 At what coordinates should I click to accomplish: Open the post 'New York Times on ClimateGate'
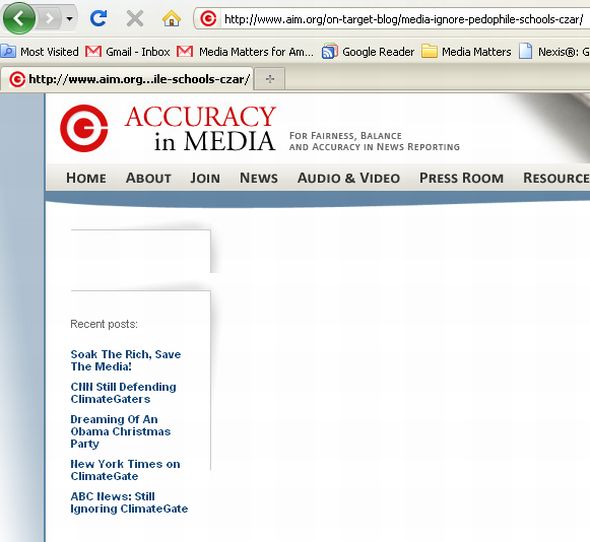pos(125,470)
